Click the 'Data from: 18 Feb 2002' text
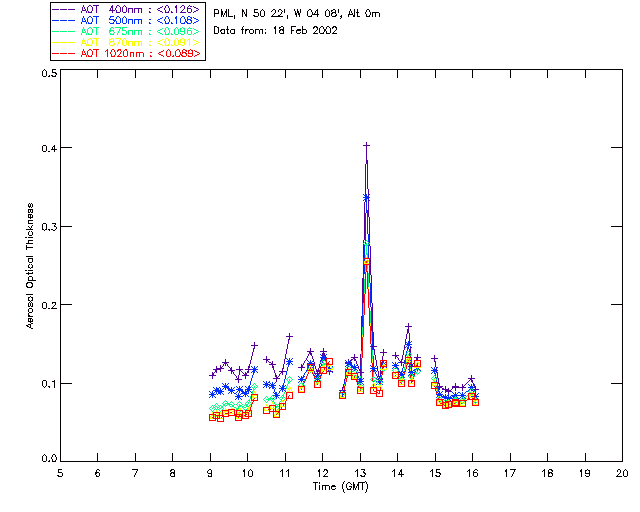 pyautogui.click(x=276, y=31)
